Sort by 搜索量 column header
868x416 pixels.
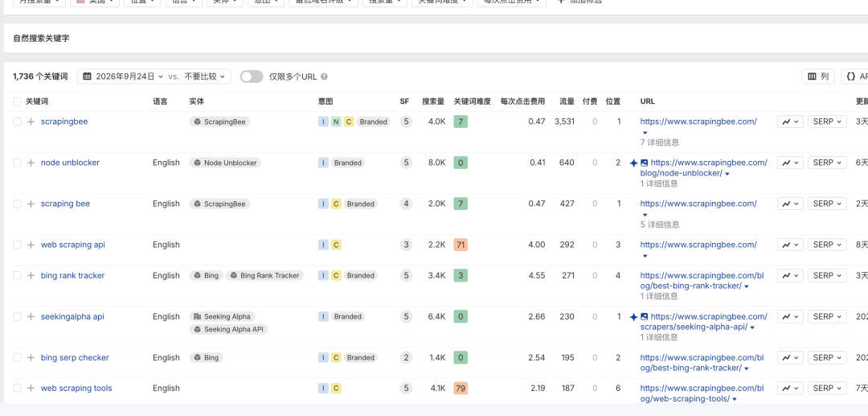point(433,101)
